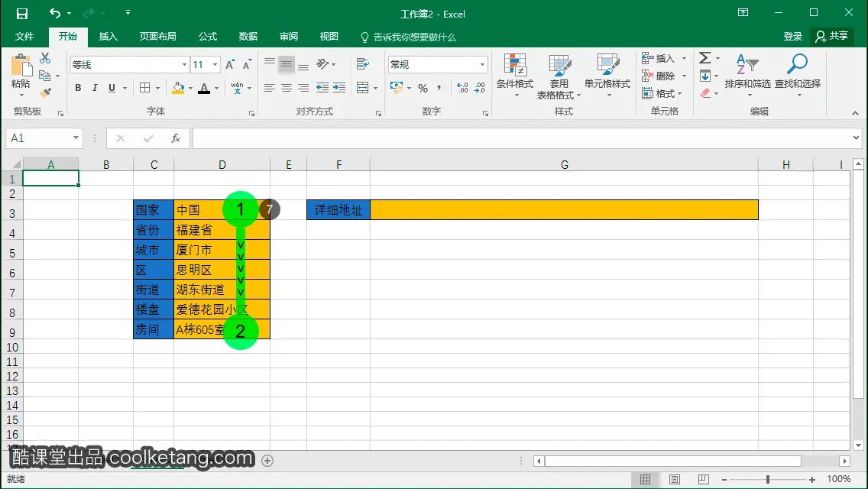Open the Insert Function fx dialog
Image resolution: width=868 pixels, height=489 pixels.
176,138
